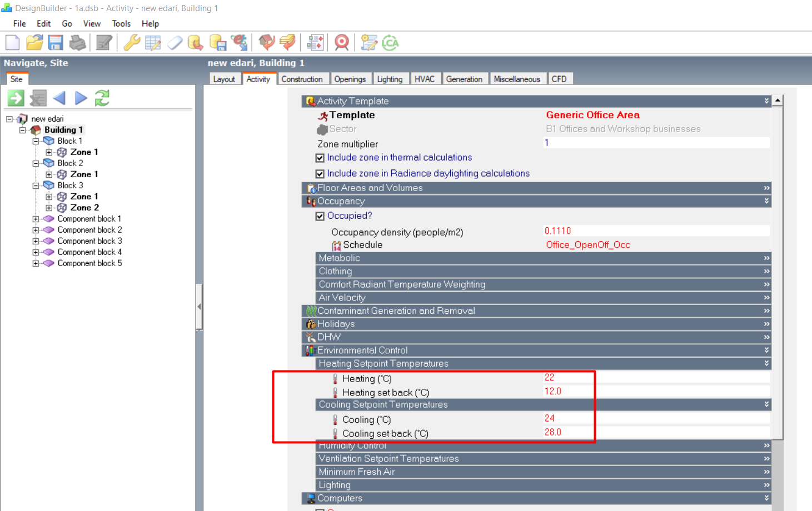Click the yellow database with save disk icon

point(217,43)
